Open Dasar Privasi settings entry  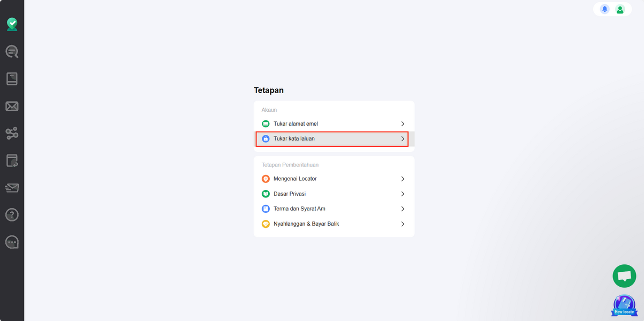[334, 194]
